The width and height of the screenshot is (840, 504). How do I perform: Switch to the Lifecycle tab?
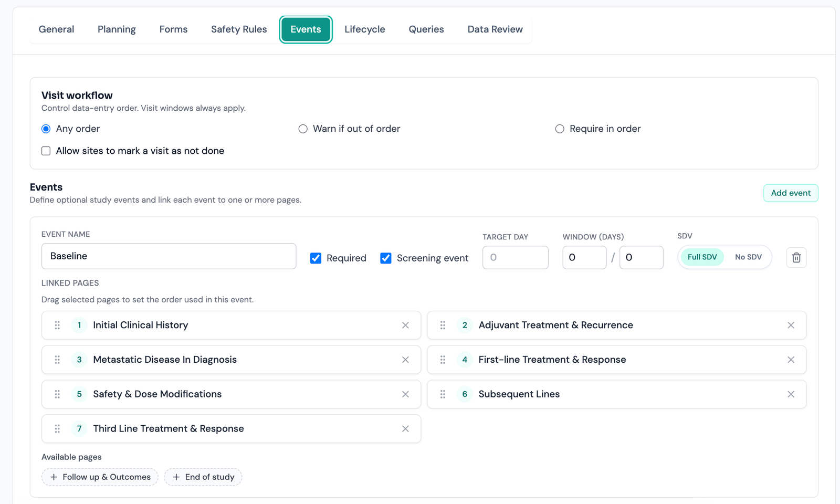[365, 29]
